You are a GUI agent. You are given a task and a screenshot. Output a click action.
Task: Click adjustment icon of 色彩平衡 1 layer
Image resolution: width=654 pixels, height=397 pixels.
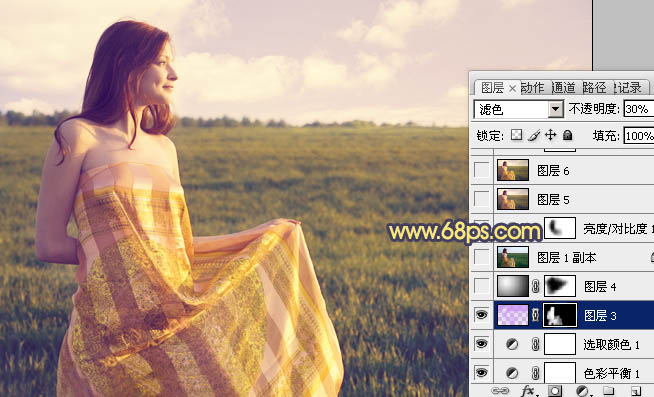click(512, 373)
